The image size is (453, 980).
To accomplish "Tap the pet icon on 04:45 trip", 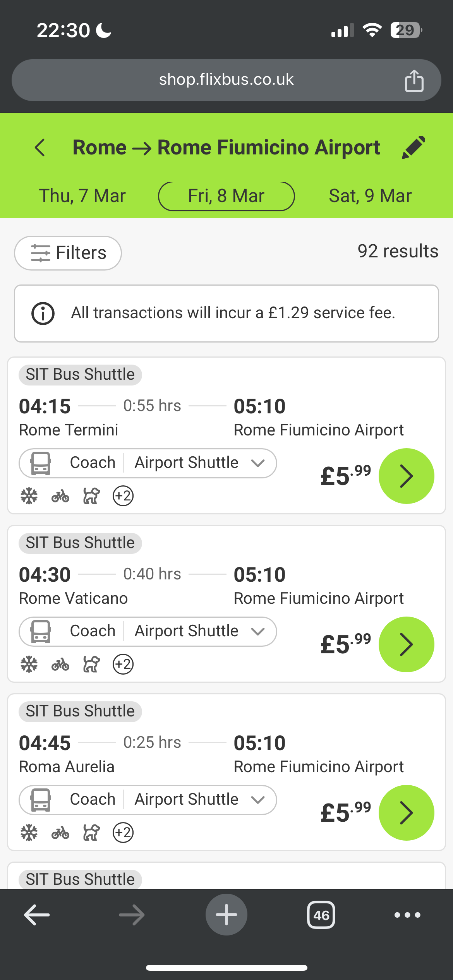I will point(91,833).
